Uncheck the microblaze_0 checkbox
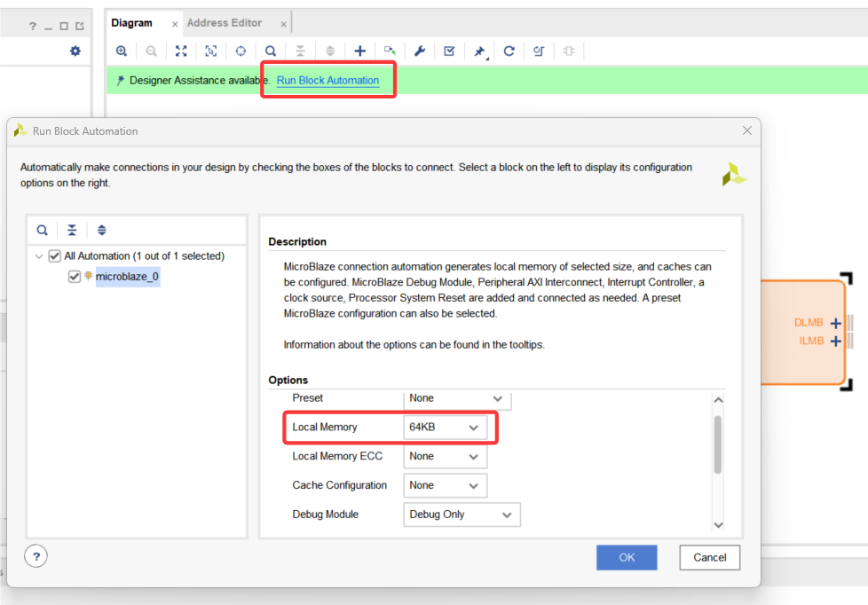The image size is (868, 605). tap(75, 276)
